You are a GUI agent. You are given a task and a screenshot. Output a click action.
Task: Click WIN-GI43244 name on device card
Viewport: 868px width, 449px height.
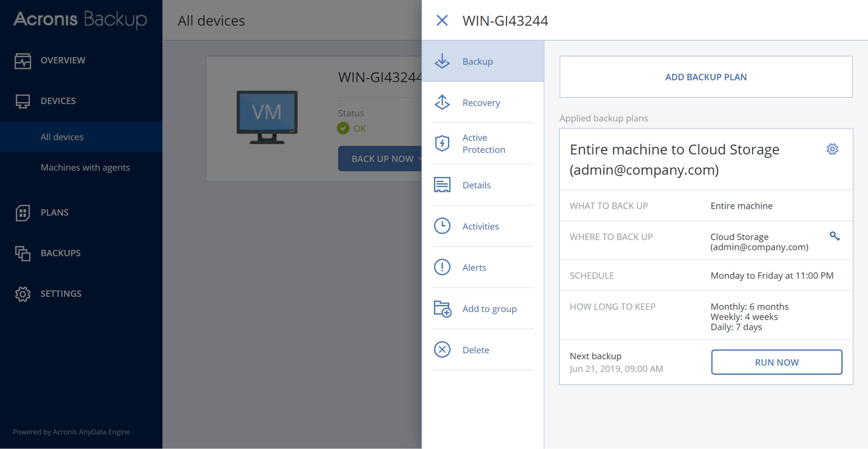[380, 77]
